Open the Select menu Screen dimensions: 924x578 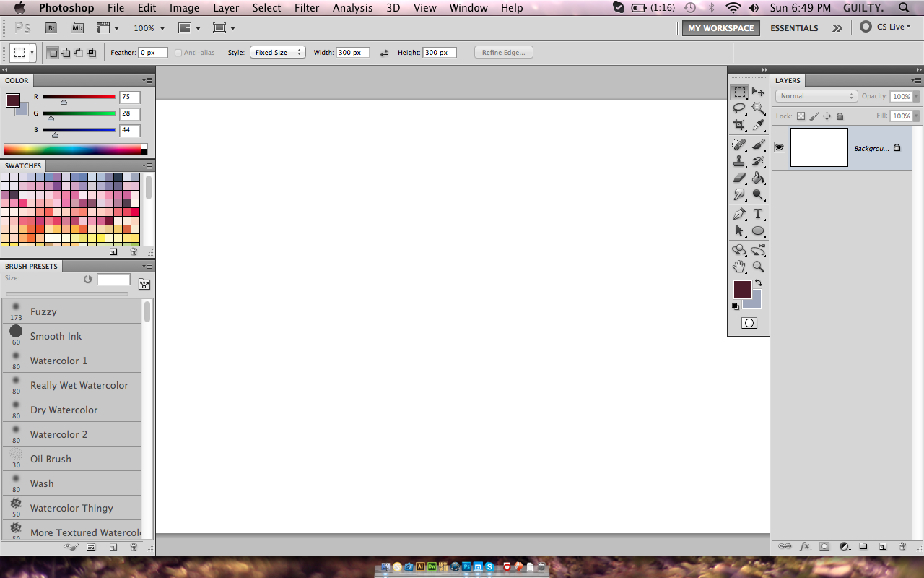point(266,8)
